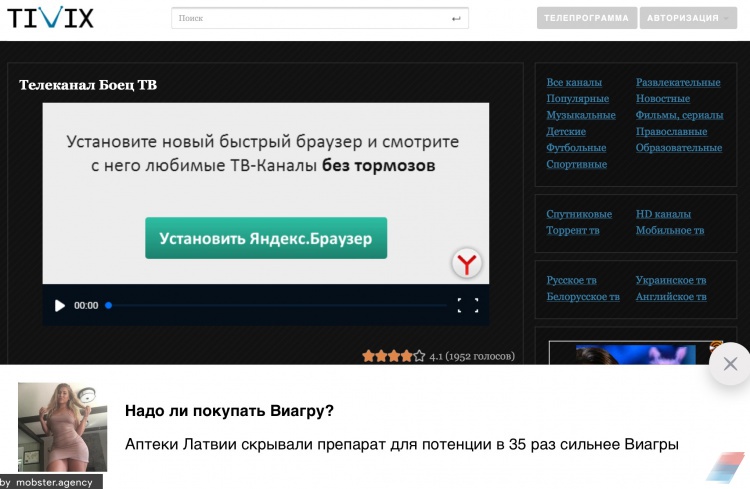750x489 pixels.
Task: Click the 00:00 time indicator
Action: tap(86, 305)
